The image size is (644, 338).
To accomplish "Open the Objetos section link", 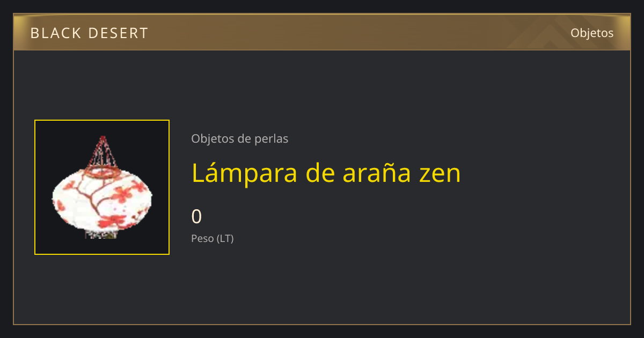I will click(592, 33).
